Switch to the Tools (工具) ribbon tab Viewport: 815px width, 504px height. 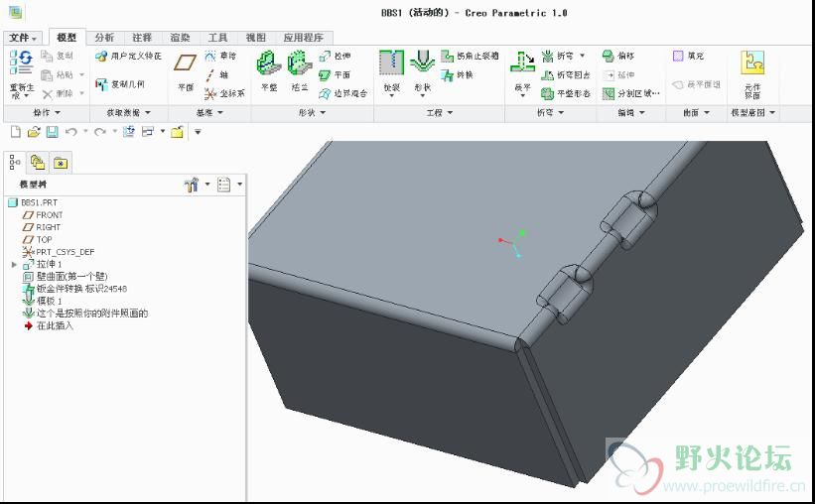coord(217,38)
